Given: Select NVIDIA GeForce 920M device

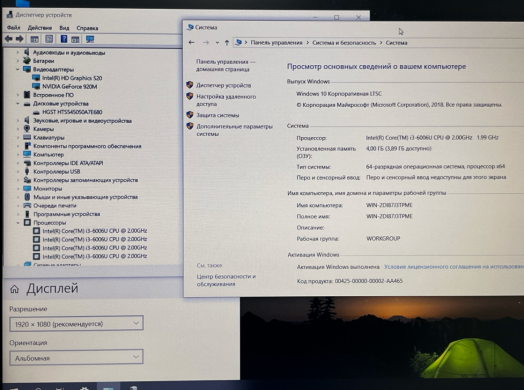Looking at the screenshot, I should tap(70, 87).
